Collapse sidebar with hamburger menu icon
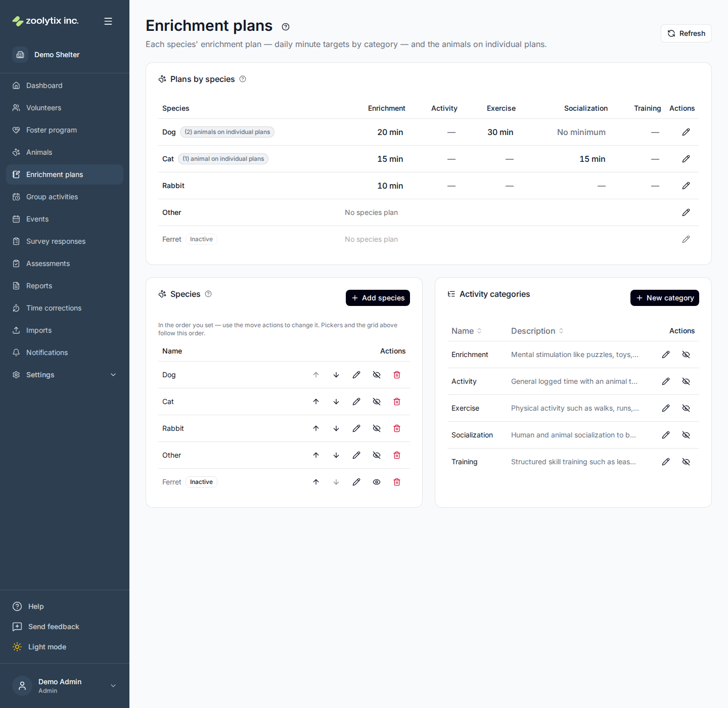 pyautogui.click(x=108, y=21)
